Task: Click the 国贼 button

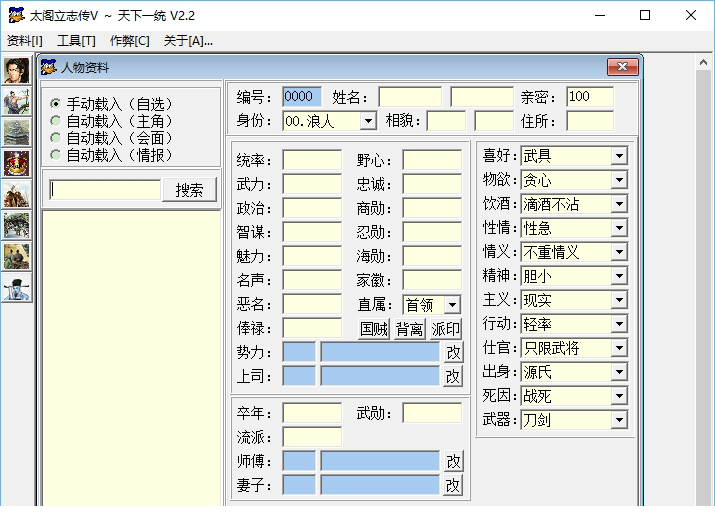Action: pos(374,329)
